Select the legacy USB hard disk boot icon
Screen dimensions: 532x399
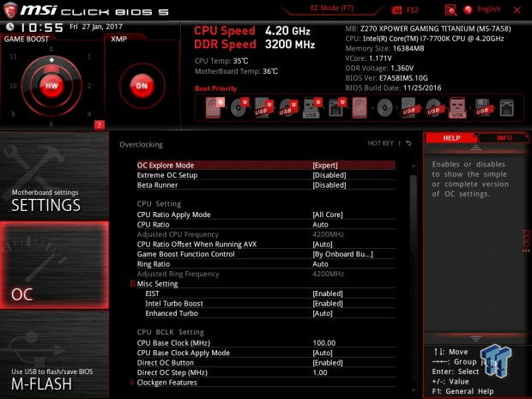coord(409,108)
